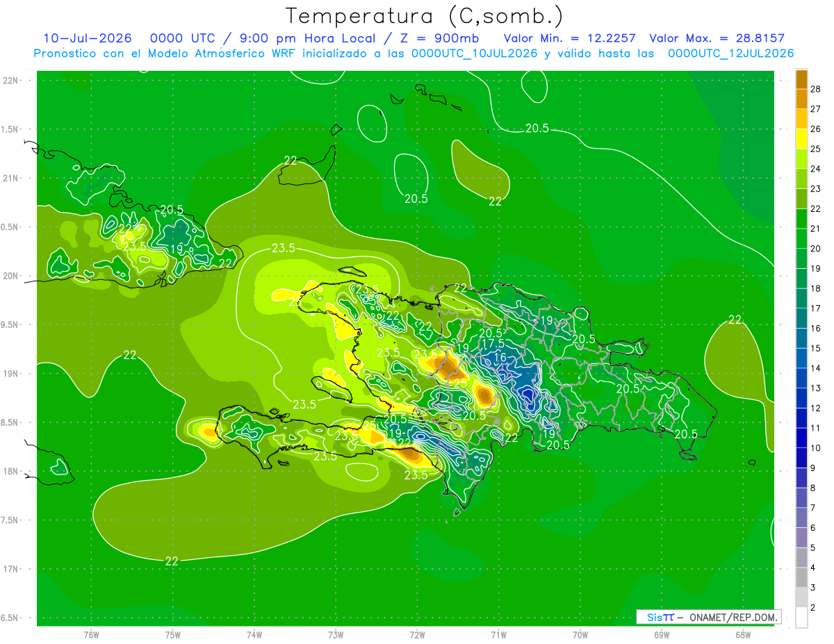This screenshot has height=644, width=834.
Task: Pick the dark blue swatch between 10 and 11
Action: click(801, 438)
